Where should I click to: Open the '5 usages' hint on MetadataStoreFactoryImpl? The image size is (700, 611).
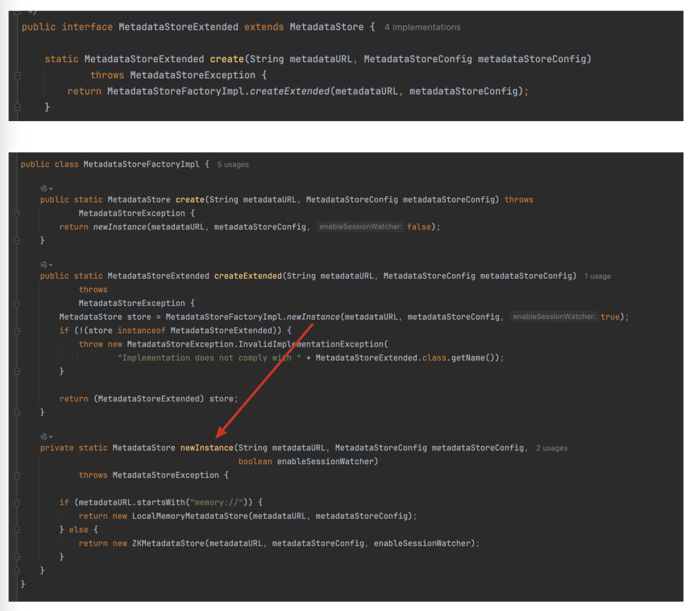coord(233,164)
